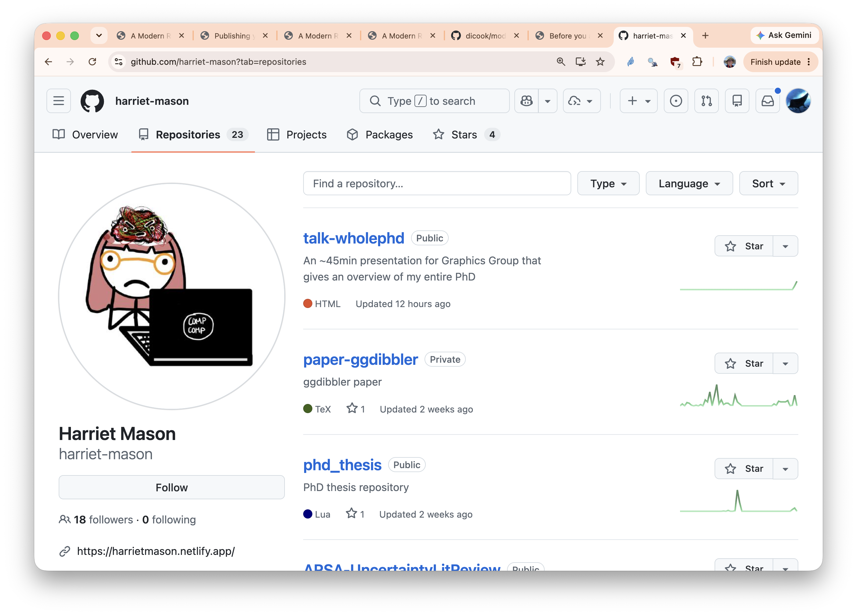The width and height of the screenshot is (857, 616).
Task: Switch to the Overview tab
Action: 85,134
